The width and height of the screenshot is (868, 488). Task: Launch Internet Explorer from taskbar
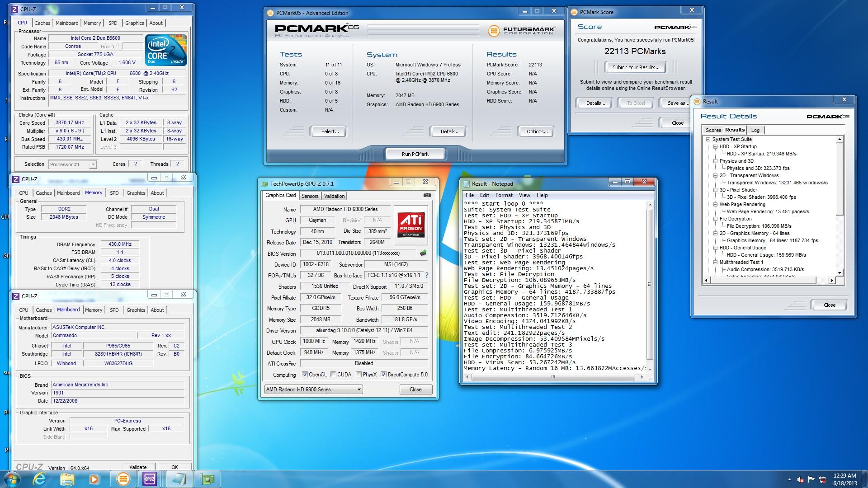pos(40,479)
